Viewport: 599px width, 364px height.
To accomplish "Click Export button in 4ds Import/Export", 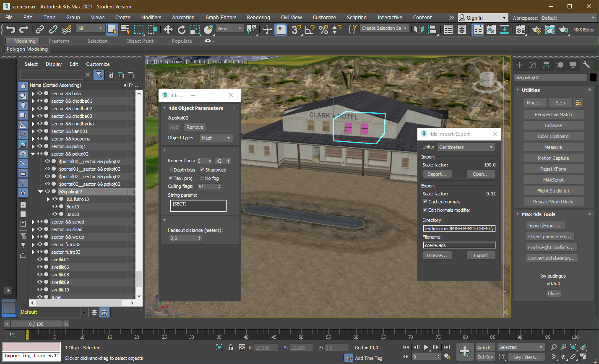I will point(481,255).
